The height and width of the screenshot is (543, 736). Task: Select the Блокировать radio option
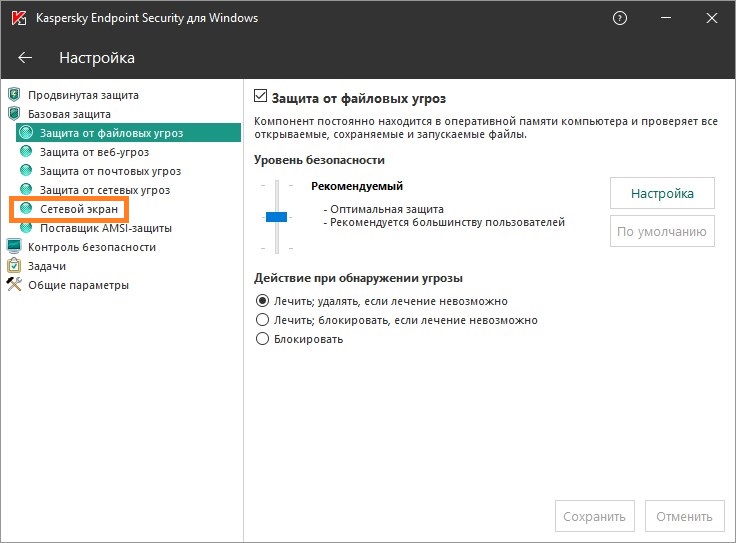tap(263, 339)
